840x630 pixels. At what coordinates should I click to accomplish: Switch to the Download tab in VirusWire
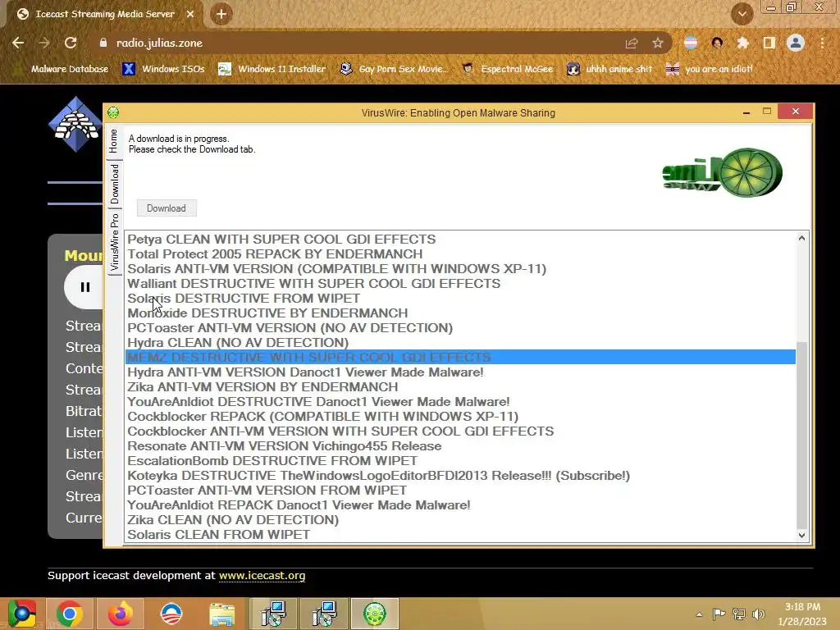(114, 184)
